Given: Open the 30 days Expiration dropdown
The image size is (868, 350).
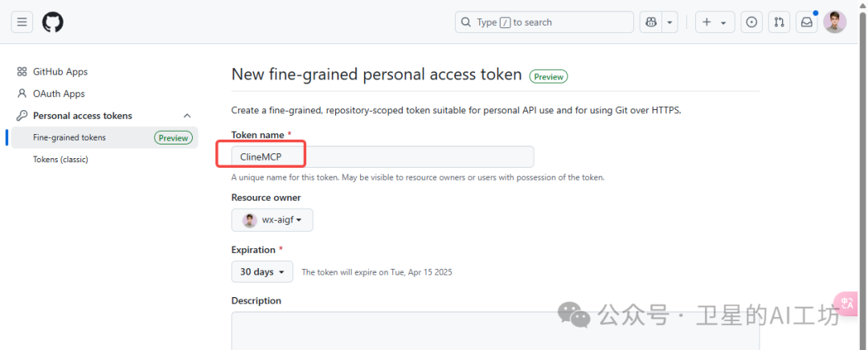Looking at the screenshot, I should (262, 272).
